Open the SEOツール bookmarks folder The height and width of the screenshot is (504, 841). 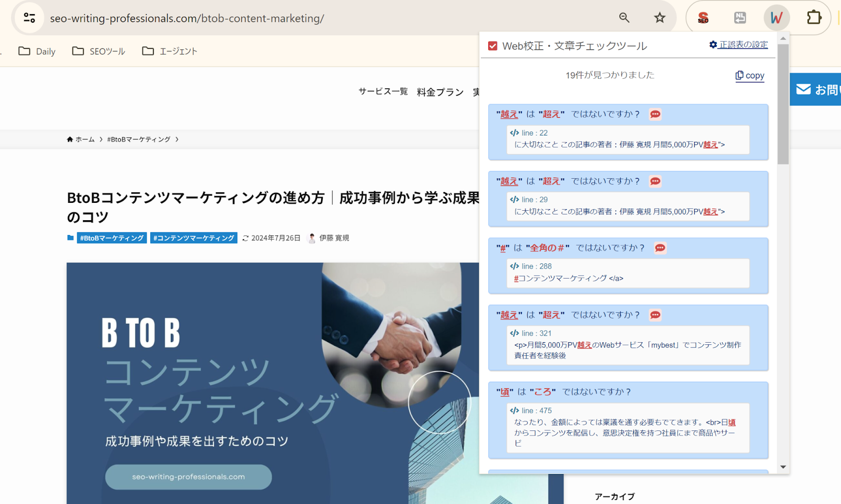click(99, 51)
